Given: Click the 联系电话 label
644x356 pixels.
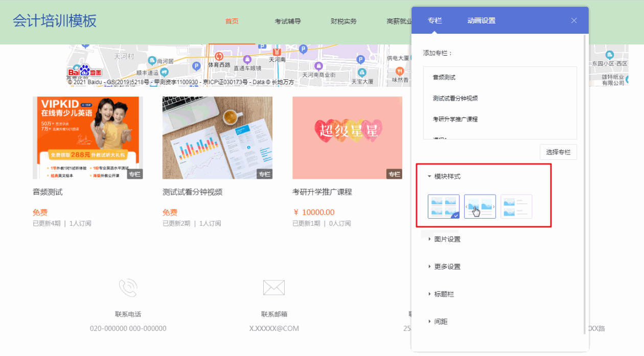Looking at the screenshot, I should pos(128,314).
